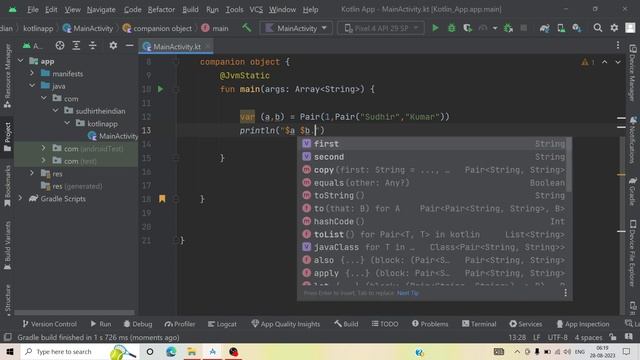Go to previous highlighted problem arrow
This screenshot has width=640, height=360.
point(604,62)
